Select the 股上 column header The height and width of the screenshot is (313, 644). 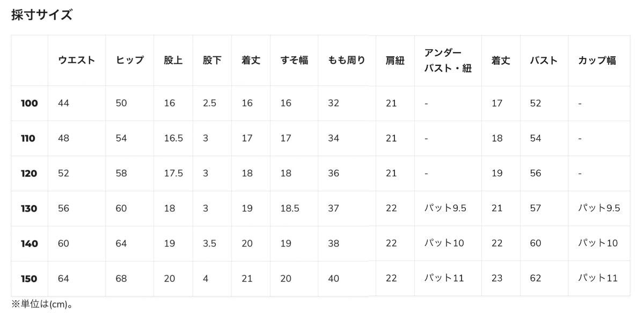(173, 61)
